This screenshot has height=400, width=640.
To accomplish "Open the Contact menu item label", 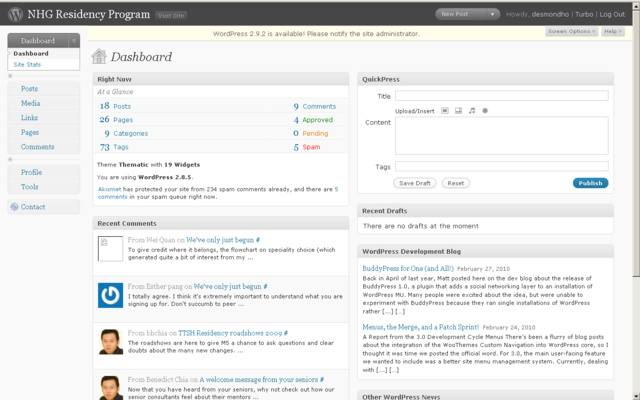I will (33, 207).
